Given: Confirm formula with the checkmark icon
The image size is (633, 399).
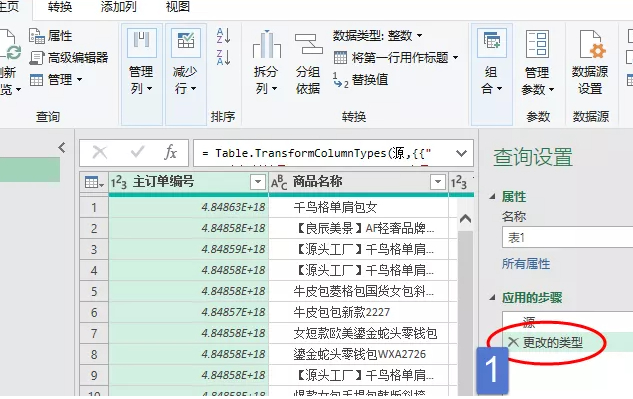Looking at the screenshot, I should pos(137,152).
